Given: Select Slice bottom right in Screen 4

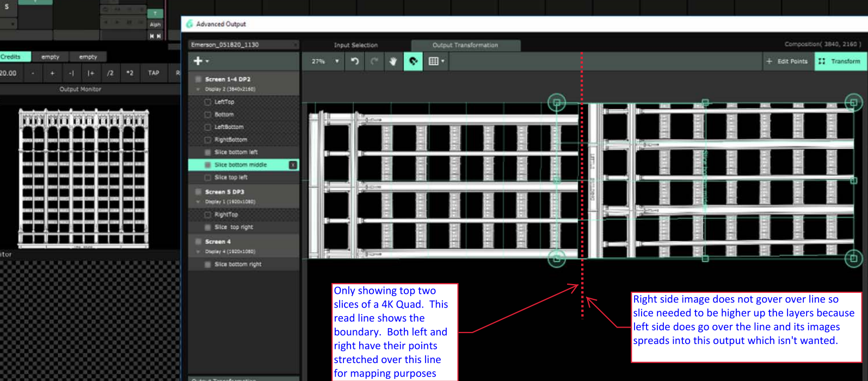Looking at the screenshot, I should pyautogui.click(x=238, y=265).
